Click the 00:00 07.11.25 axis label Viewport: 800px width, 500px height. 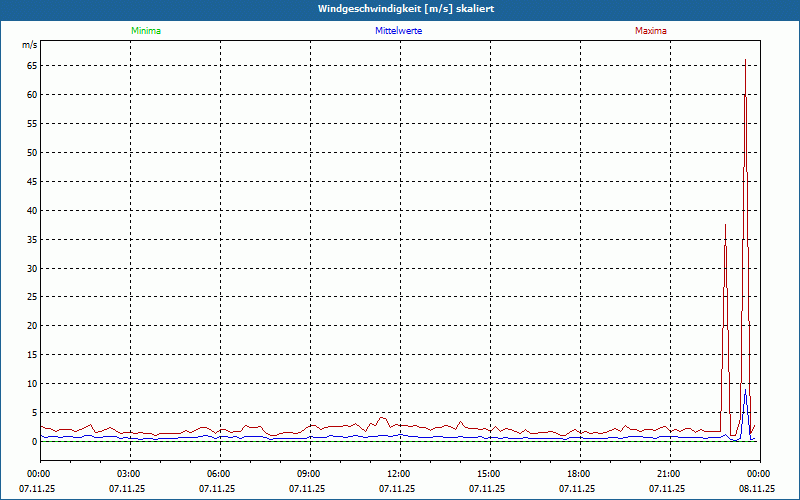[x=37, y=481]
